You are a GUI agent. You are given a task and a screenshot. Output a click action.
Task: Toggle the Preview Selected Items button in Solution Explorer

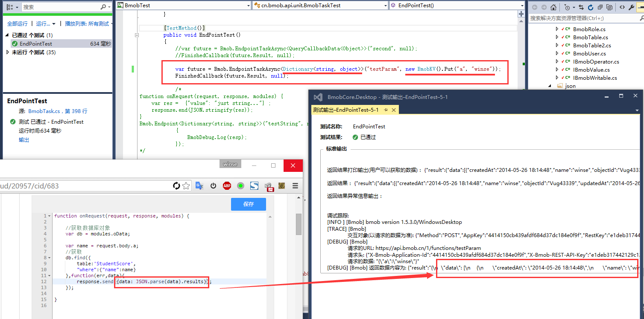640,7
